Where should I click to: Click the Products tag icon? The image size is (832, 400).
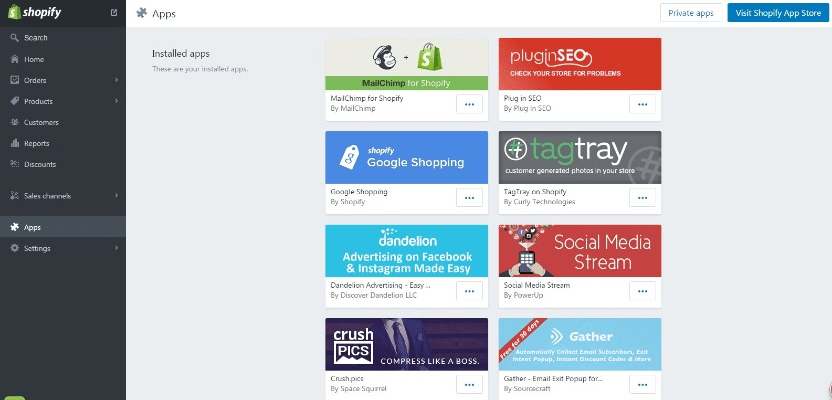(14, 101)
